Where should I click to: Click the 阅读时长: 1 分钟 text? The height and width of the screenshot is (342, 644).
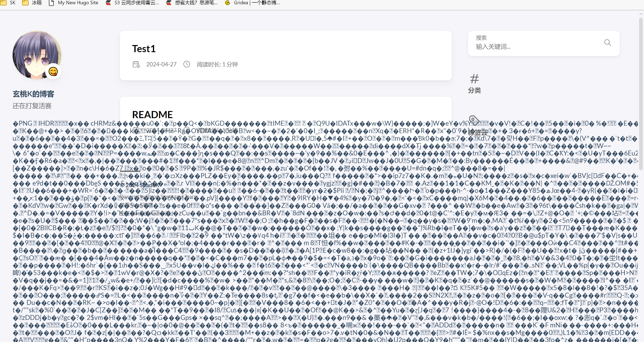pyautogui.click(x=217, y=64)
